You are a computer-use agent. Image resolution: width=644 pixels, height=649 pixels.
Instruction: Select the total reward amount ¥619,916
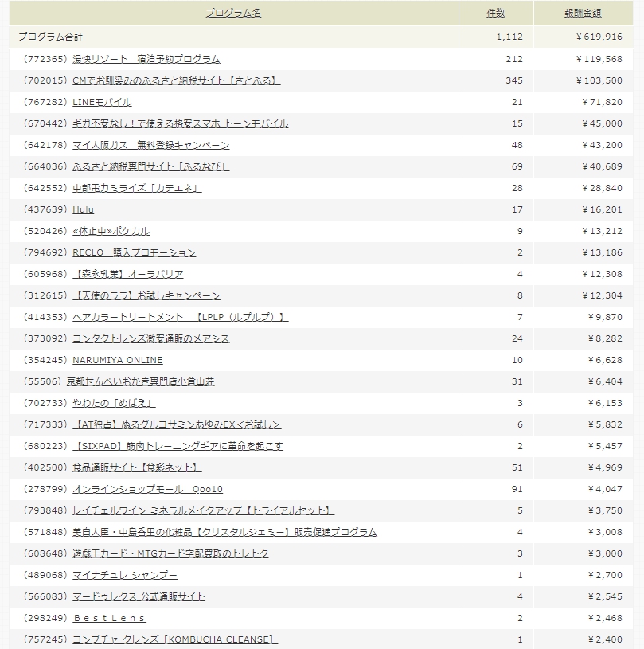tap(599, 37)
